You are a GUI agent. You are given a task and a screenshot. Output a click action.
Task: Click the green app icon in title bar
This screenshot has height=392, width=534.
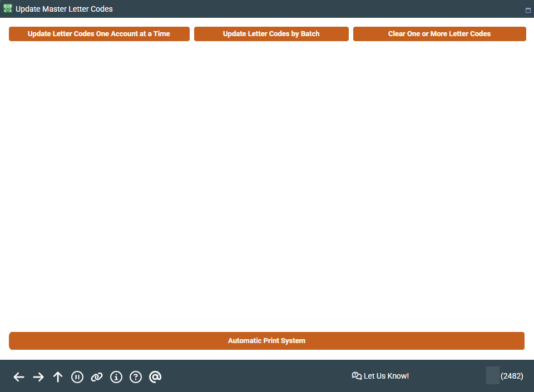click(x=8, y=9)
